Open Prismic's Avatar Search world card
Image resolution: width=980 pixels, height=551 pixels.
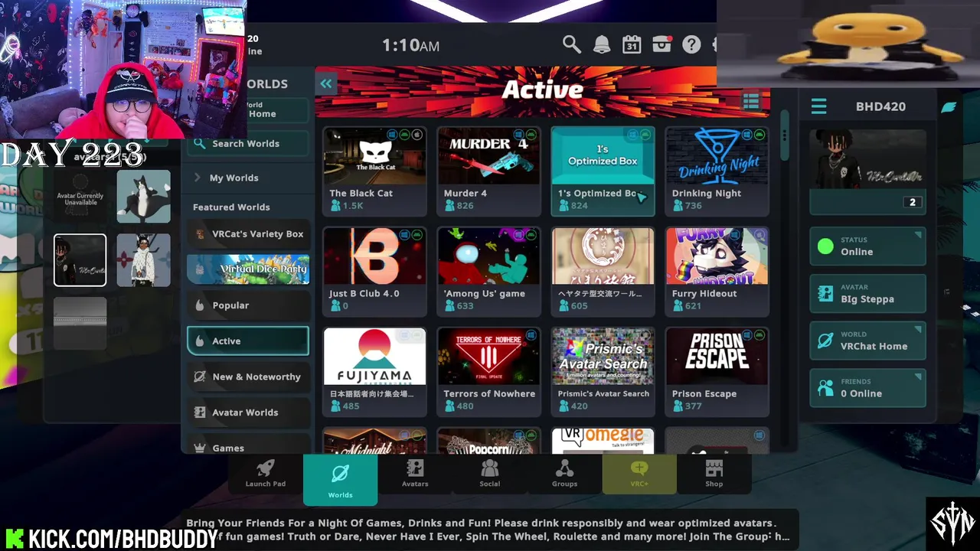click(x=603, y=371)
